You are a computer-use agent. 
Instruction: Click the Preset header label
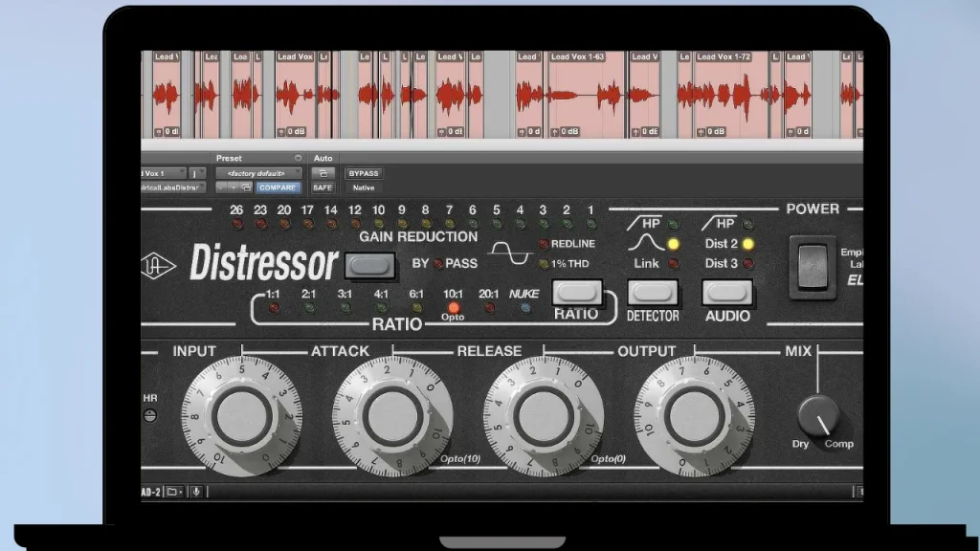[x=229, y=158]
